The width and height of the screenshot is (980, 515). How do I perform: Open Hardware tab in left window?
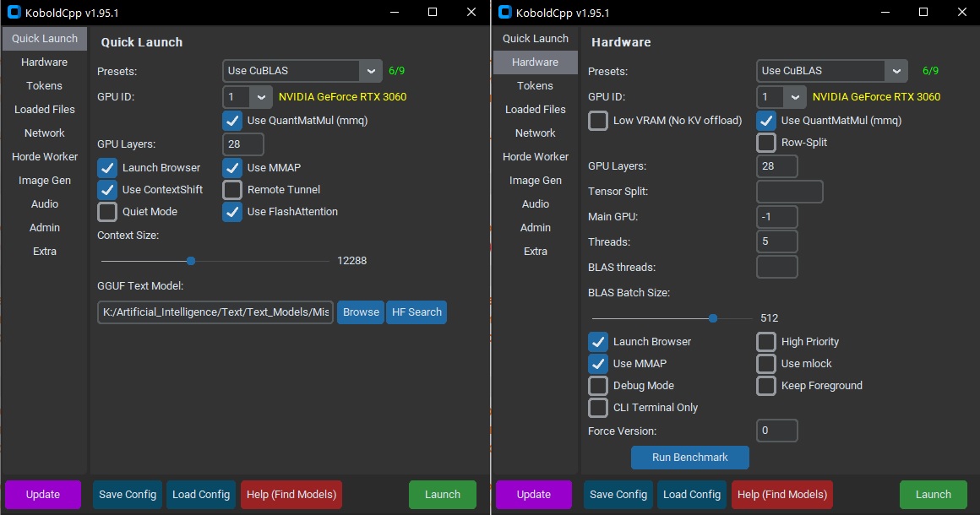point(45,62)
